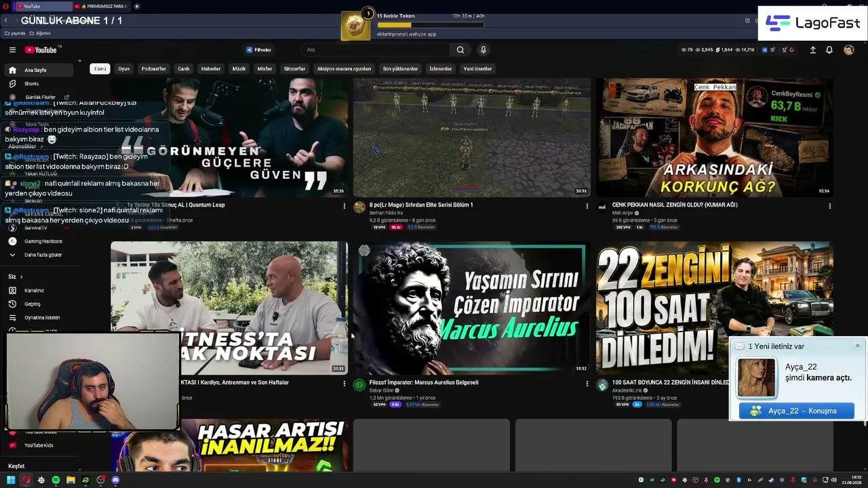Open title Filozof İmparator: Marcus Aurelius Belgeseli
Screen dimensions: 868x488
pos(424,382)
